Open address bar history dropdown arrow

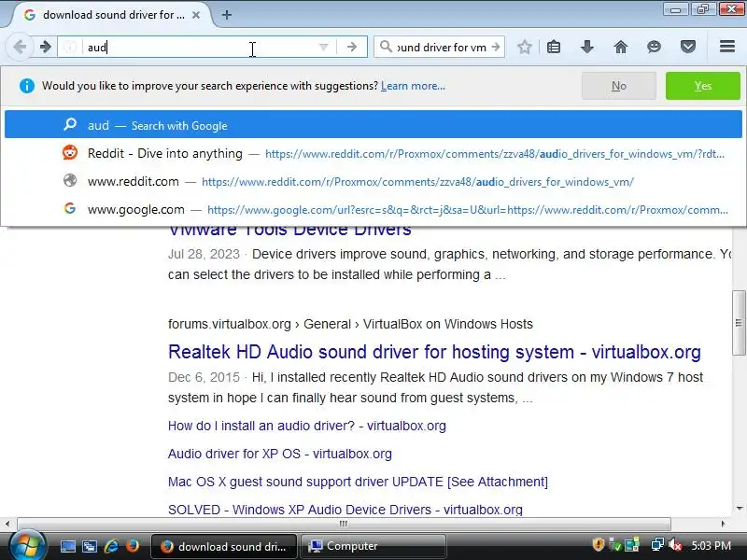click(323, 47)
